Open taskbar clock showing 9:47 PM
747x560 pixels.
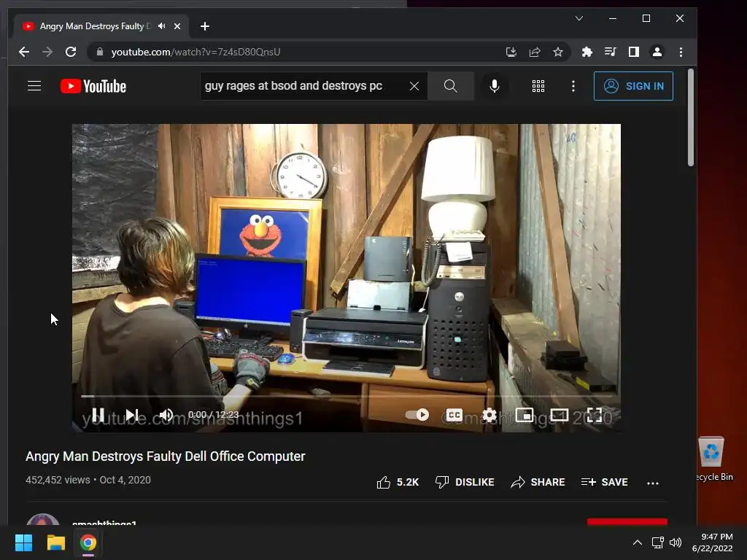(x=712, y=542)
